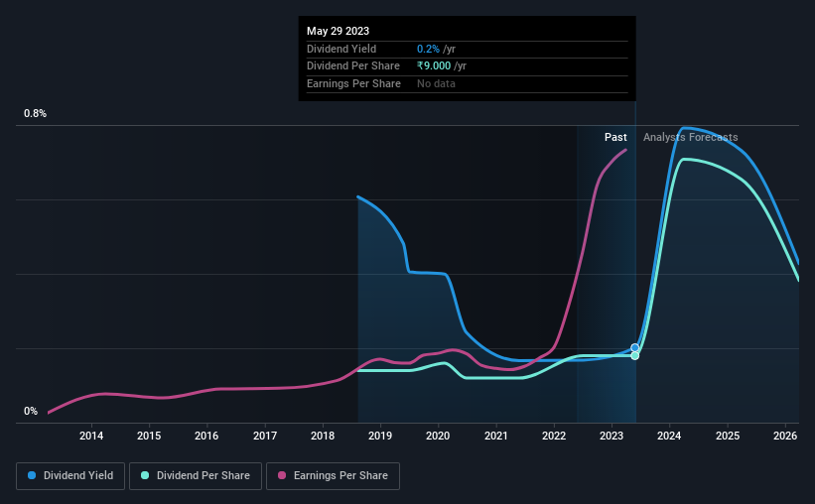Click the tooltip Earnings Per Share row label
The width and height of the screenshot is (815, 504).
353,83
